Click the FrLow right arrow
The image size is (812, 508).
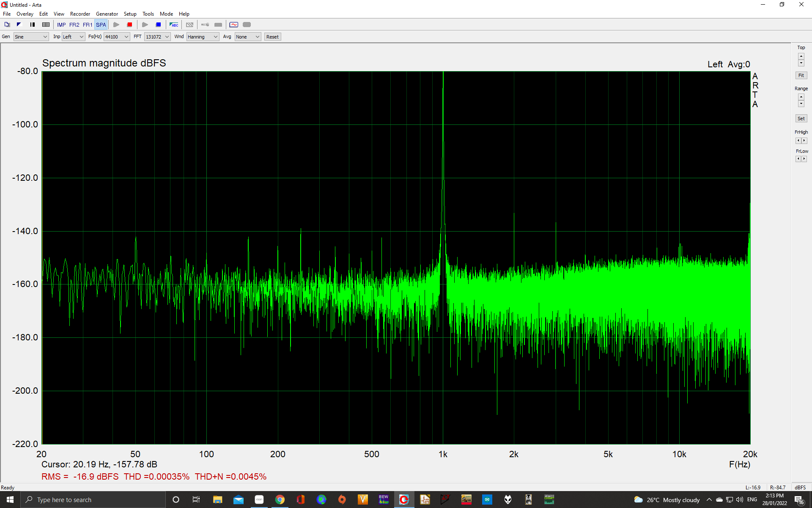click(804, 159)
